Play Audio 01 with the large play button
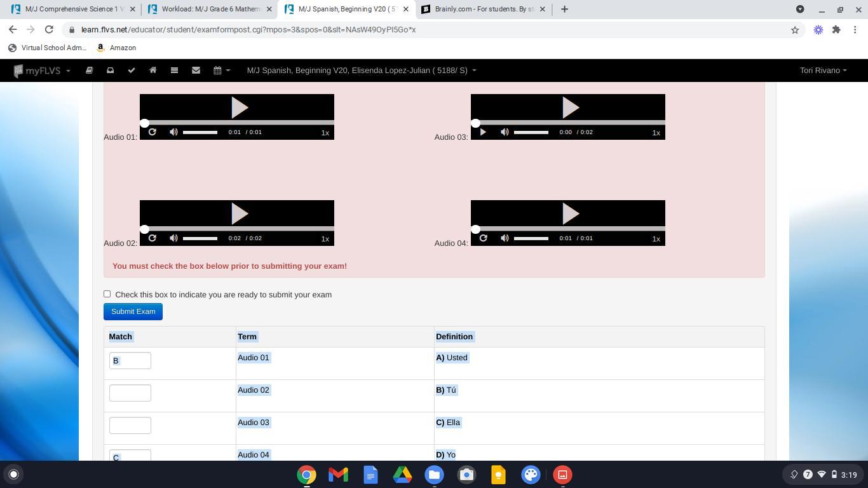This screenshot has width=868, height=488. [239, 107]
